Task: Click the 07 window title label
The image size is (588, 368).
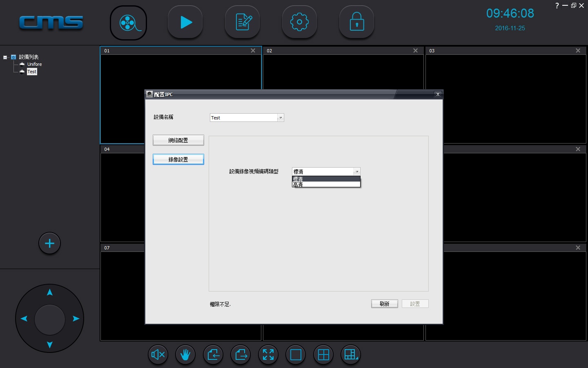Action: [x=107, y=248]
